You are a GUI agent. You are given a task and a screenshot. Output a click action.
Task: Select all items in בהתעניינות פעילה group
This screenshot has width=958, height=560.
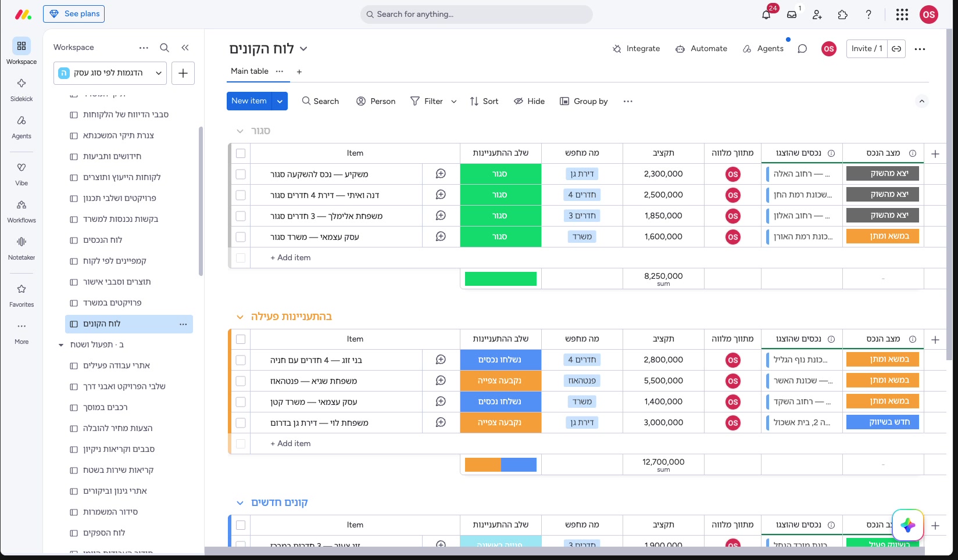(241, 339)
